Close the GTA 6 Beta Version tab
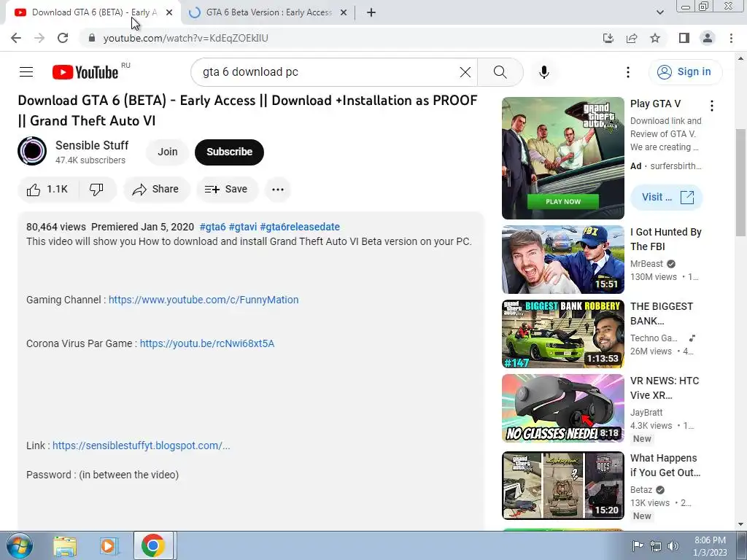The height and width of the screenshot is (560, 747). tap(344, 13)
